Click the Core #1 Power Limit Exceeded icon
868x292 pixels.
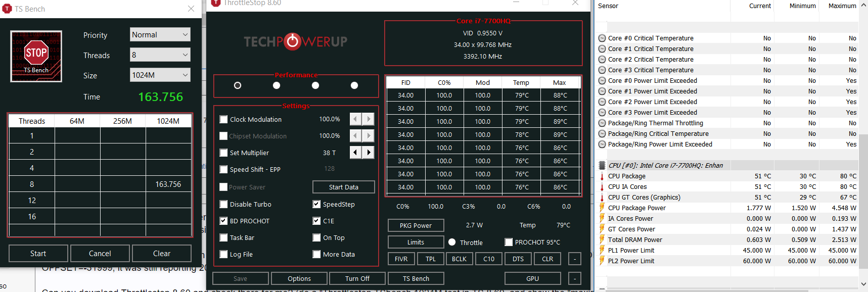(602, 91)
